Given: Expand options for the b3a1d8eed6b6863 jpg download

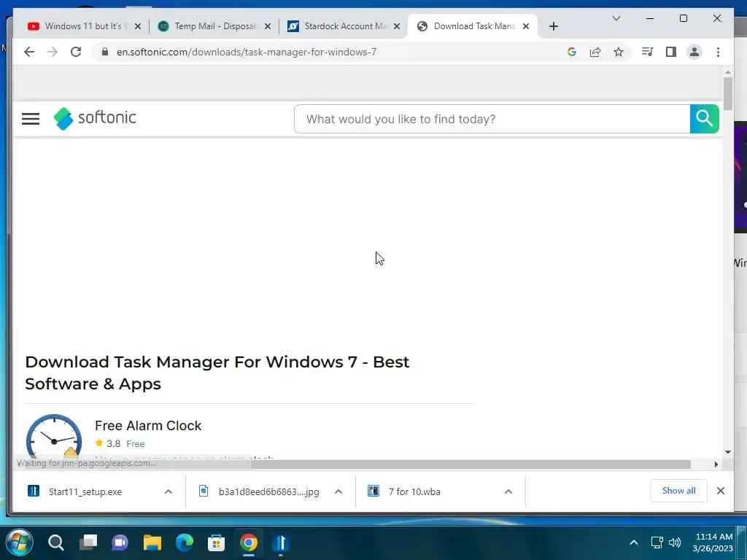Looking at the screenshot, I should point(338,491).
